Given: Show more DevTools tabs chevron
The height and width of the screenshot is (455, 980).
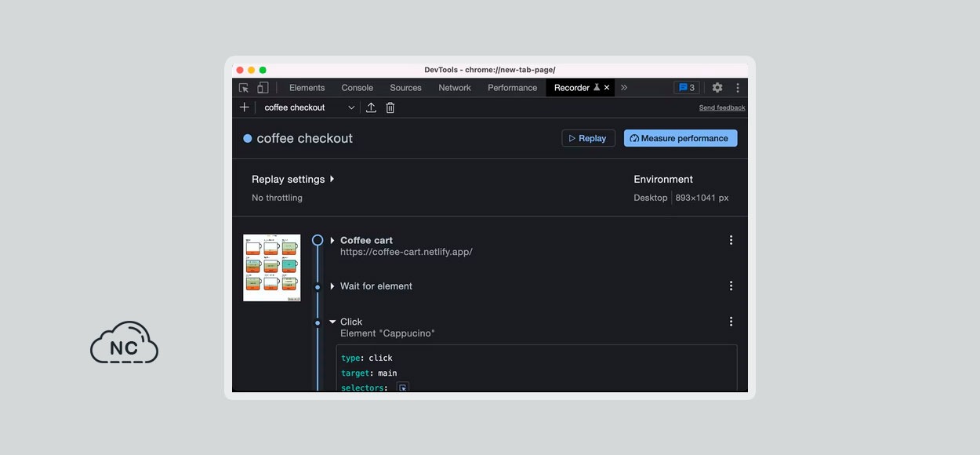Looking at the screenshot, I should [x=624, y=88].
